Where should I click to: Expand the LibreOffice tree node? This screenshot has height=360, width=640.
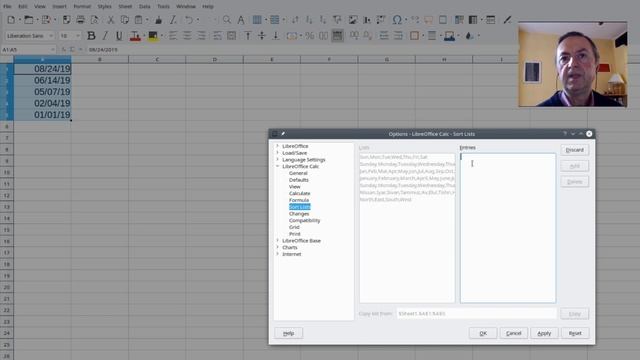point(278,146)
